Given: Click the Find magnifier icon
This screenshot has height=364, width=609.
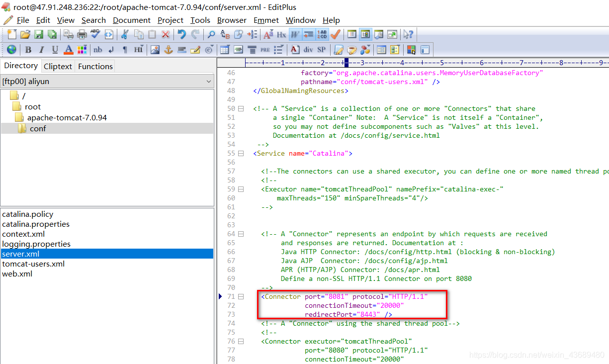Looking at the screenshot, I should (x=211, y=34).
